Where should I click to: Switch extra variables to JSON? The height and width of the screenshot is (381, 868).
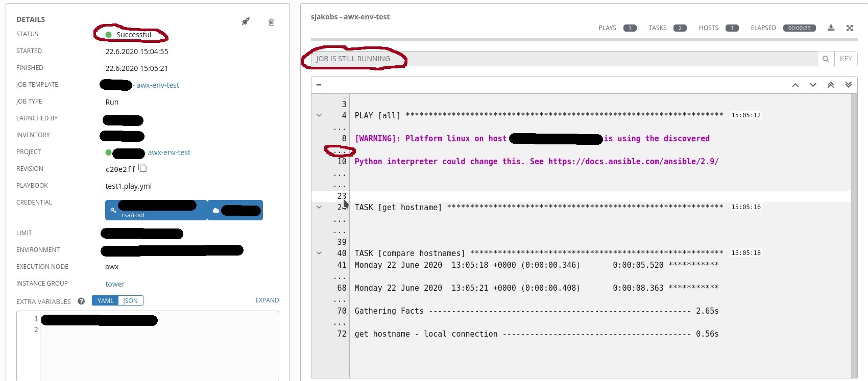point(130,300)
